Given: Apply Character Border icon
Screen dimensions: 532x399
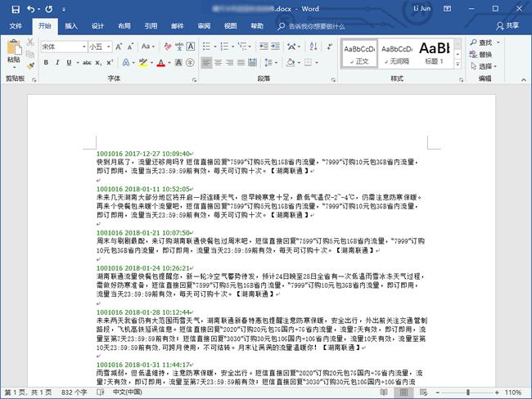Looking at the screenshot, I should point(191,47).
